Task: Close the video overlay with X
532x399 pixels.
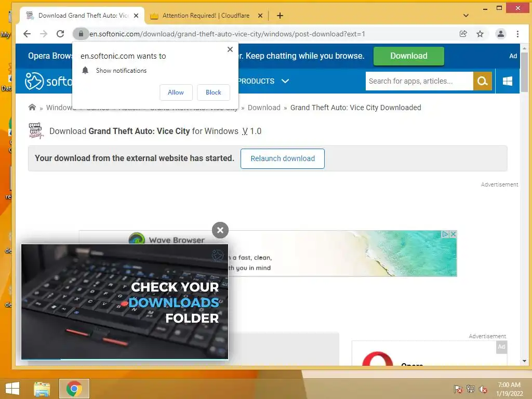Action: (x=220, y=230)
